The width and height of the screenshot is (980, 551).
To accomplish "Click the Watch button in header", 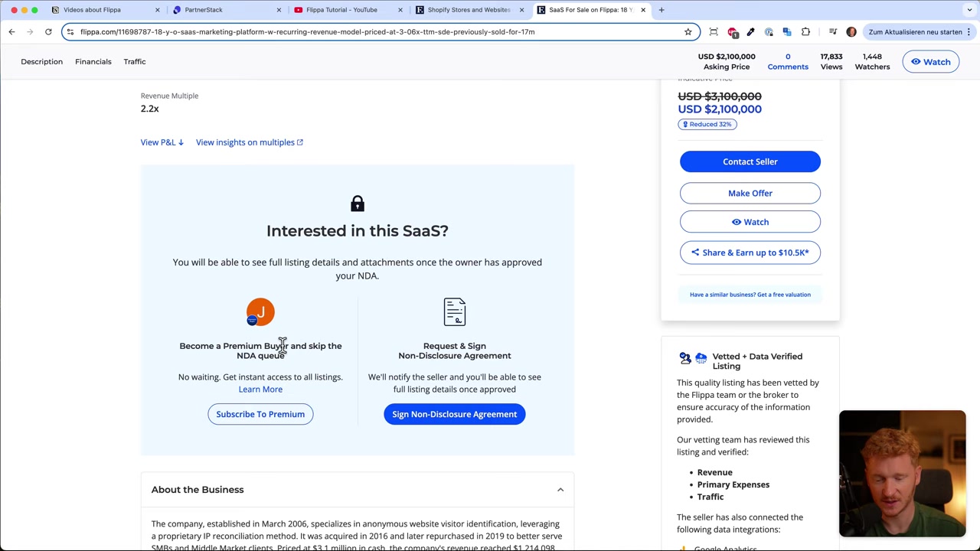I will pos(930,62).
